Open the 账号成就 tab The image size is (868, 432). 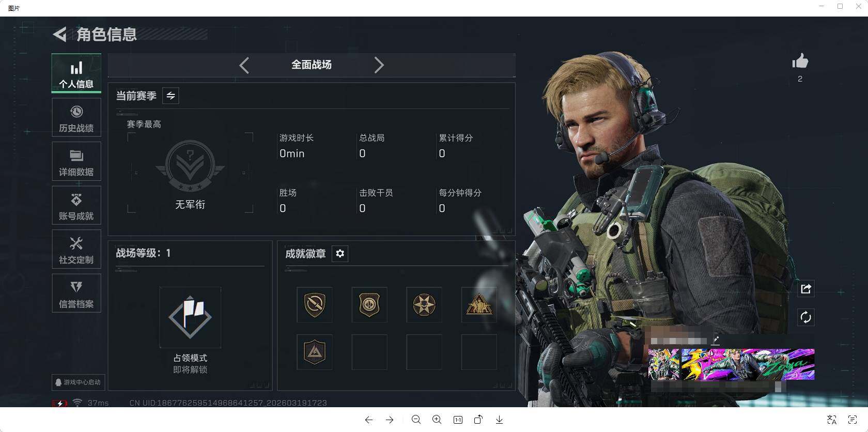76,205
